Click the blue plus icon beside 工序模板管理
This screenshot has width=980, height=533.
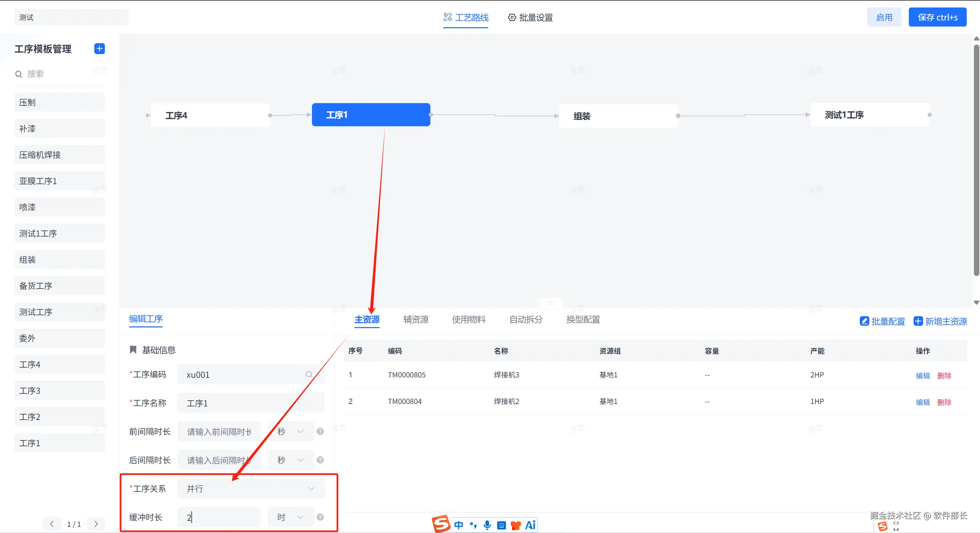click(99, 49)
